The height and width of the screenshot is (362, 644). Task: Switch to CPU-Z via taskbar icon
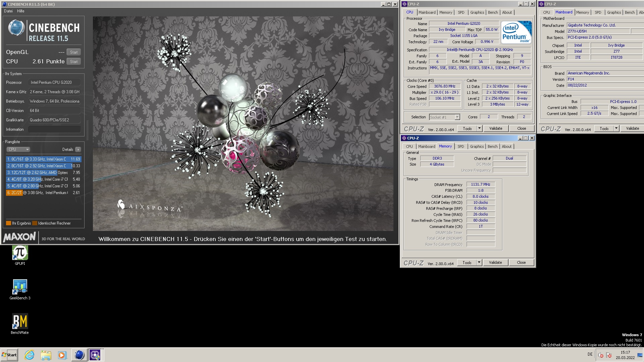[95, 355]
